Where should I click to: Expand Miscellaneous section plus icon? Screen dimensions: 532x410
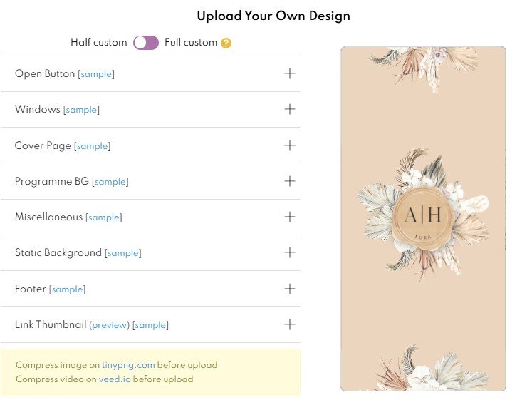pos(289,217)
